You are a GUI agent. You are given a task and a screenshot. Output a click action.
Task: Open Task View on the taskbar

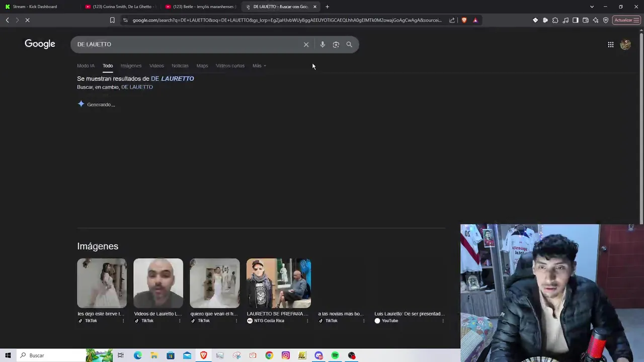121,355
